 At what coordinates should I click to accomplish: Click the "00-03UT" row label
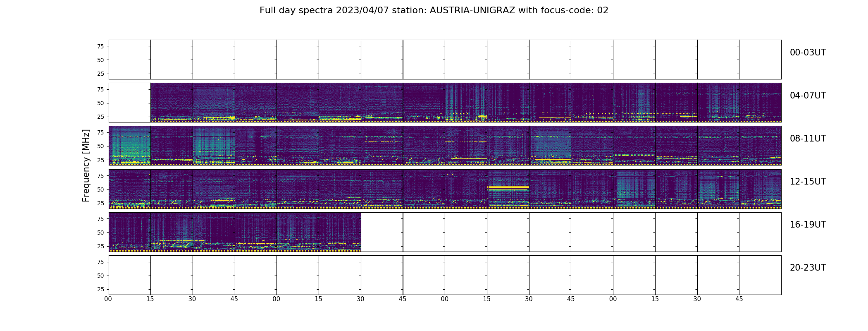pyautogui.click(x=808, y=53)
